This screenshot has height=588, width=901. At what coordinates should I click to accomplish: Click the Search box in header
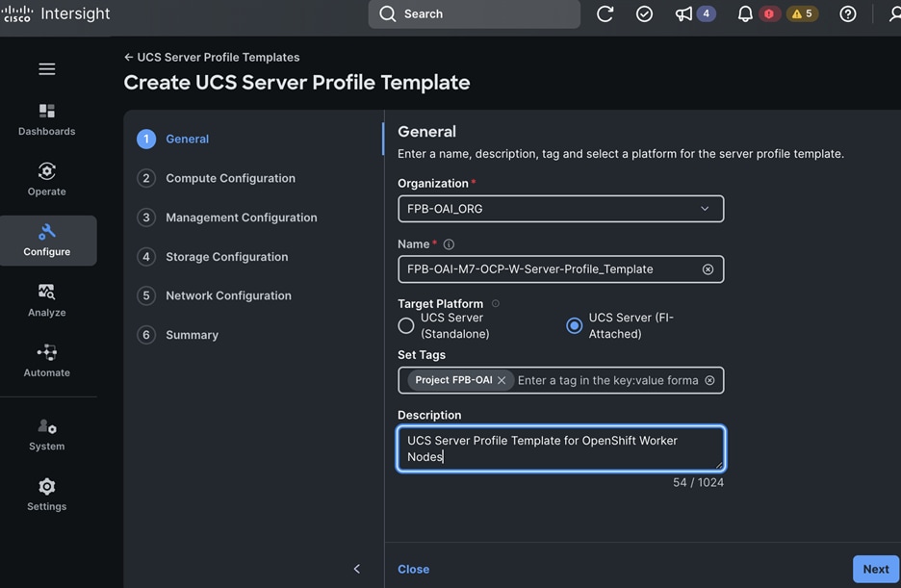(x=474, y=13)
